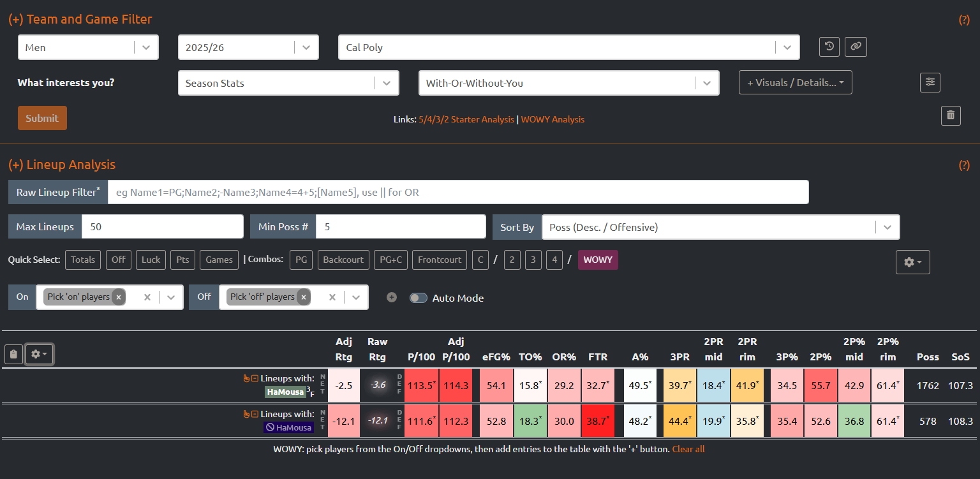
Task: Click the Submit button
Action: click(42, 118)
